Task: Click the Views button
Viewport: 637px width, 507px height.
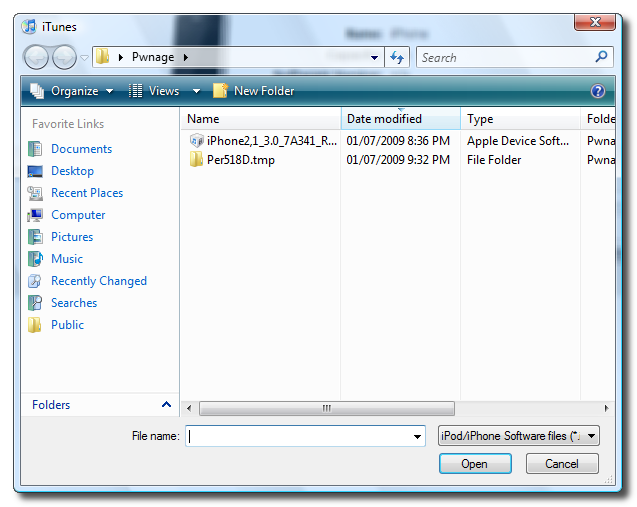Action: [154, 91]
